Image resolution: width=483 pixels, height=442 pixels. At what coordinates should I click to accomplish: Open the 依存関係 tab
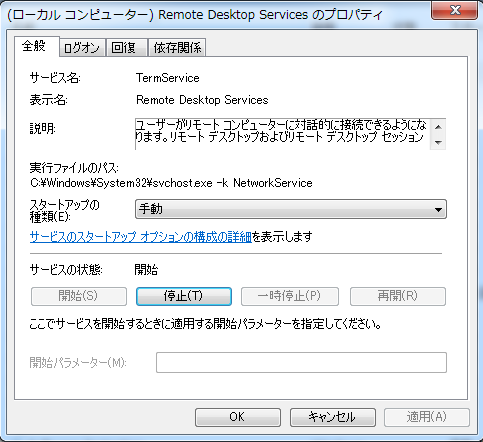click(177, 48)
